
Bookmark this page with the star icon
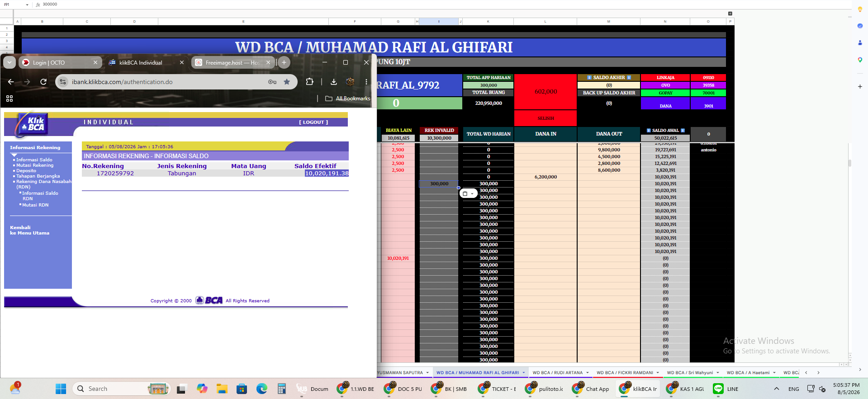tap(287, 82)
